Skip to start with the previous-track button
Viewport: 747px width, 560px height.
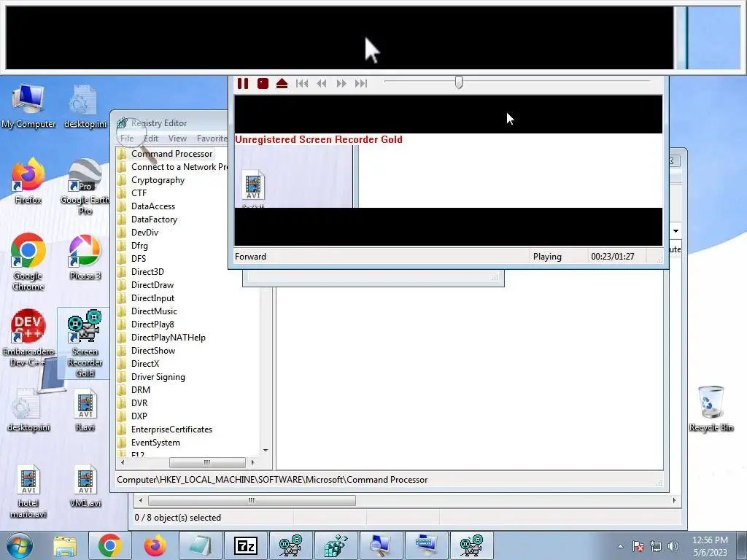coord(302,84)
